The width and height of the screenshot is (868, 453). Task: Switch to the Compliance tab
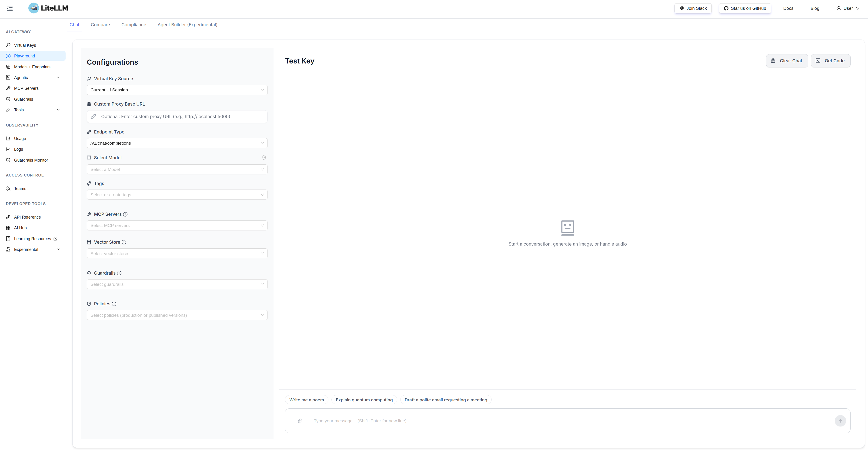pyautogui.click(x=134, y=25)
